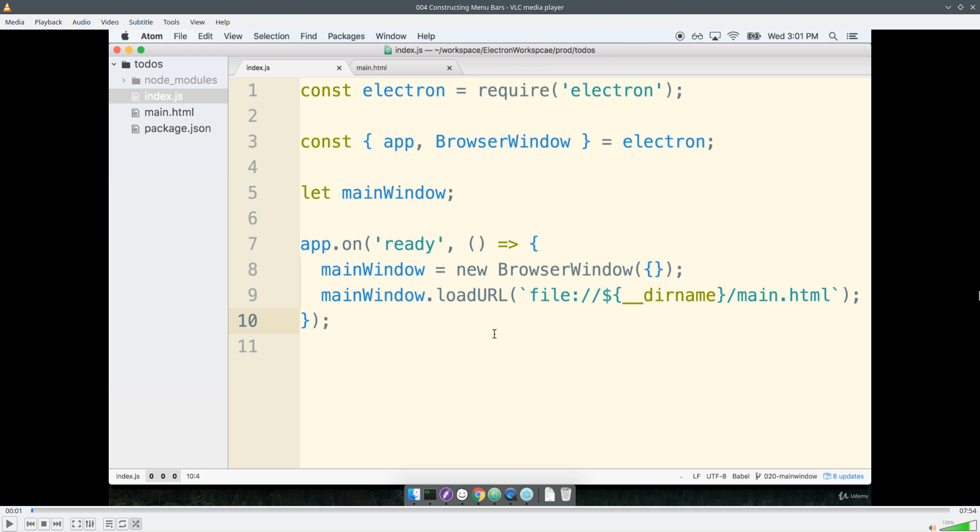The image size is (980, 532).
Task: Jump to the previous media in VLC
Action: pyautogui.click(x=31, y=524)
